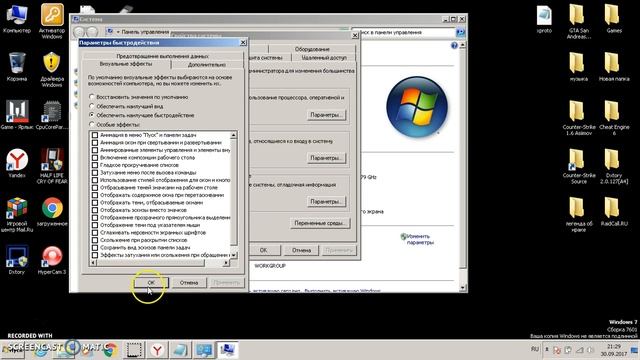Click the search magnifier icon in control panel
Viewport: 640px width, 360px height.
(x=460, y=32)
